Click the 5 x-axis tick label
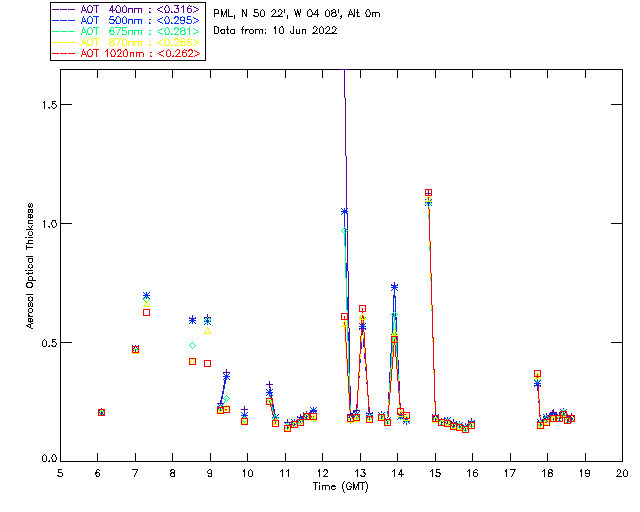 [60, 473]
